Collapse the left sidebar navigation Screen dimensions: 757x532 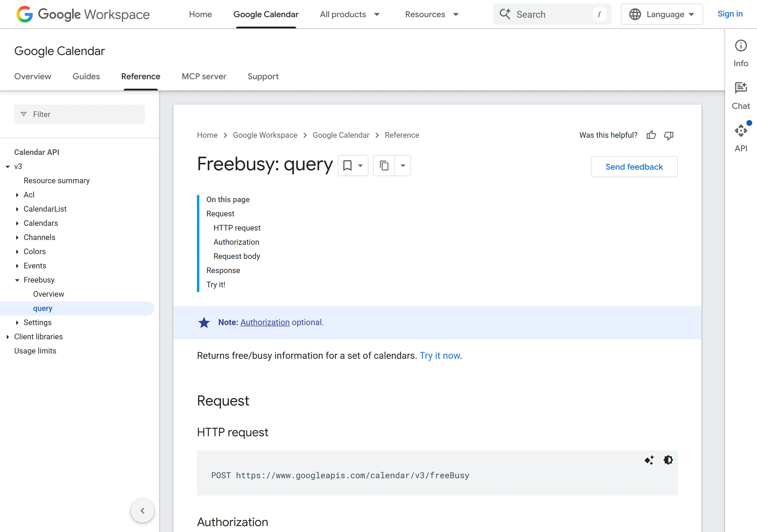coord(143,511)
